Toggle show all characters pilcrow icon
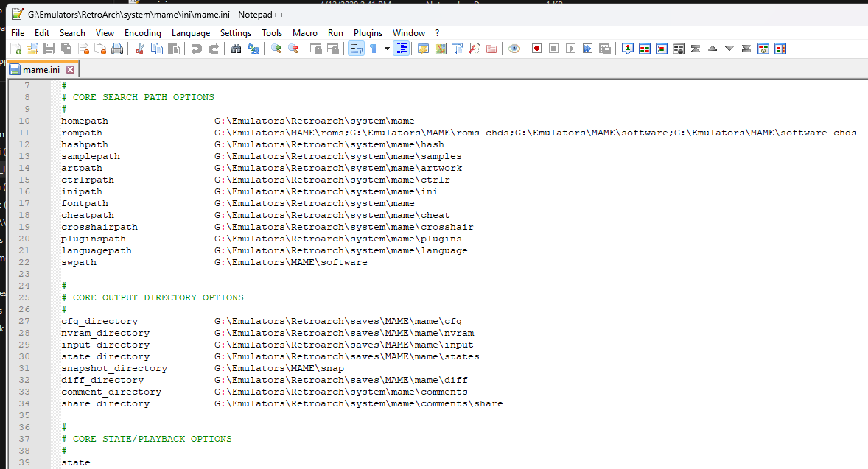868x469 pixels. [373, 49]
